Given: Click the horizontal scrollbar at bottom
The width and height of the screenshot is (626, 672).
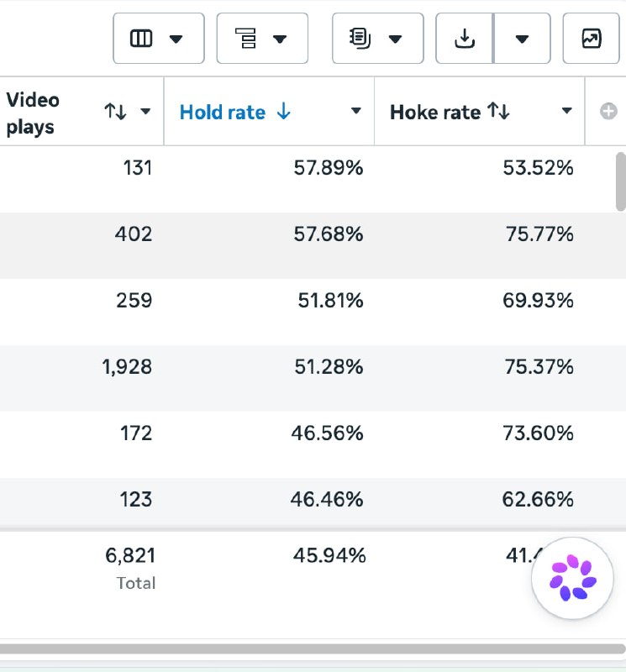Looking at the screenshot, I should point(312,648).
